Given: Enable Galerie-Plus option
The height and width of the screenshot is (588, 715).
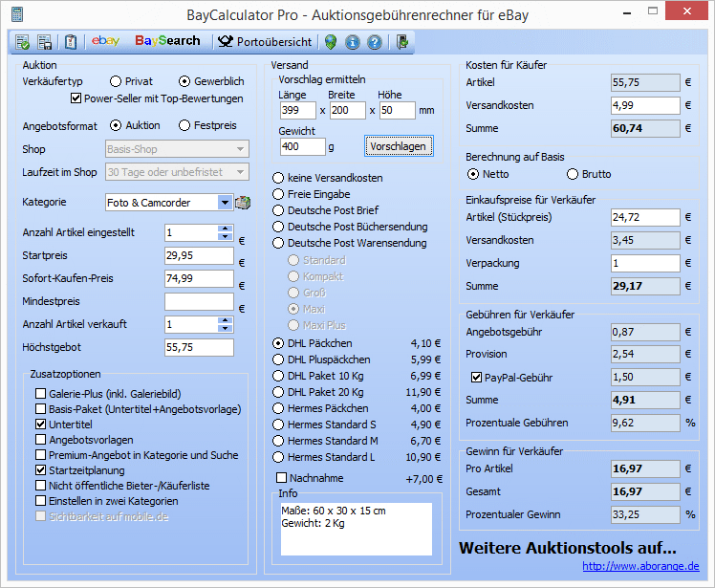Looking at the screenshot, I should 108,394.
